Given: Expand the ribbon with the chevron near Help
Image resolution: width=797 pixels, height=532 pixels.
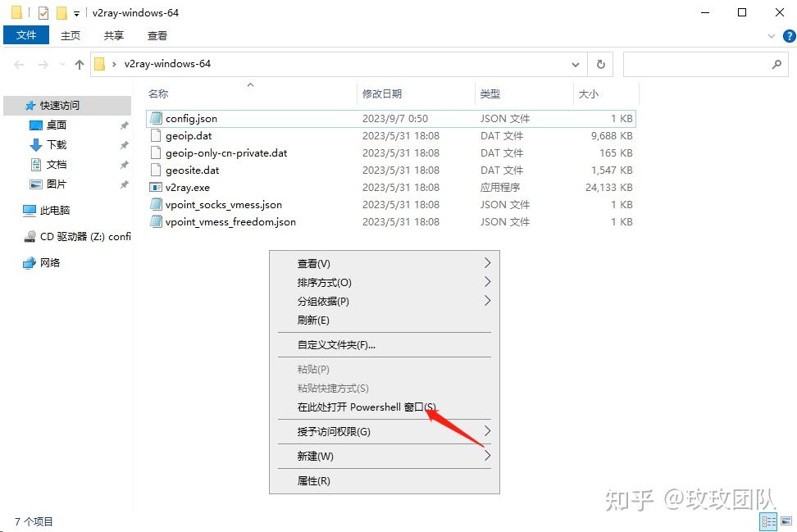Looking at the screenshot, I should pyautogui.click(x=772, y=35).
